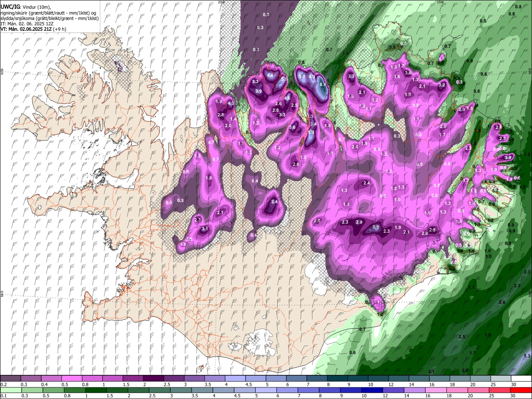Pick the 2 swatch in the rain legend

tap(138, 390)
